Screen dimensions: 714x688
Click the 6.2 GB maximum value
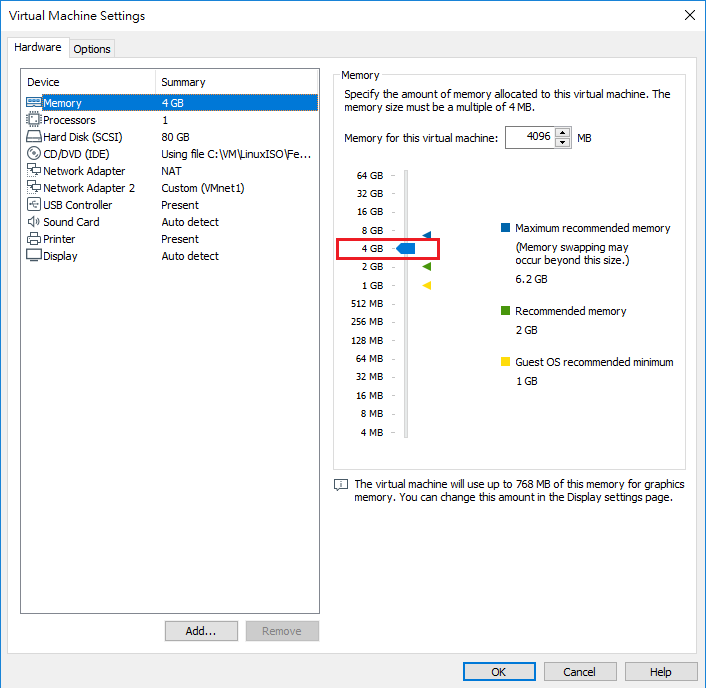point(531,279)
